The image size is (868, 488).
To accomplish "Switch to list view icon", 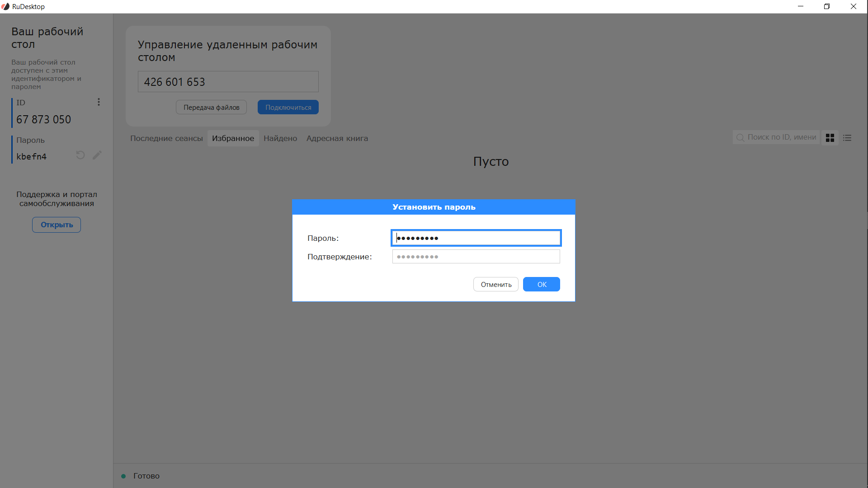I will pyautogui.click(x=847, y=138).
